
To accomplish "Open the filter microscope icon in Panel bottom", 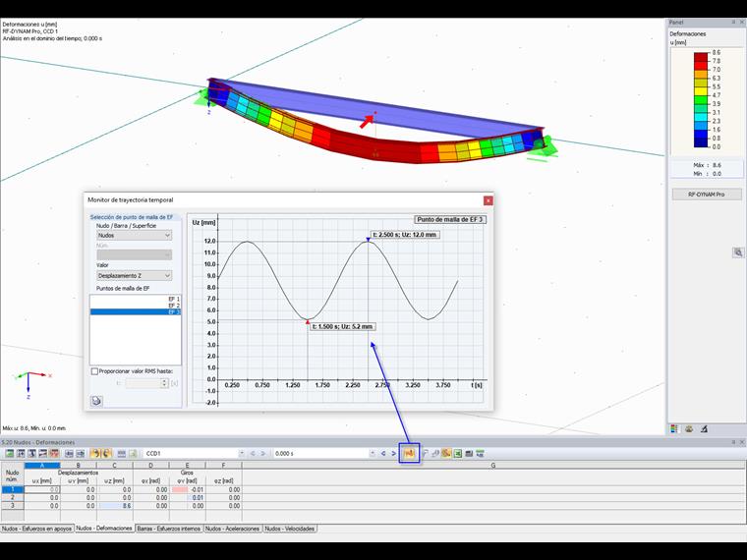I will pyautogui.click(x=704, y=428).
